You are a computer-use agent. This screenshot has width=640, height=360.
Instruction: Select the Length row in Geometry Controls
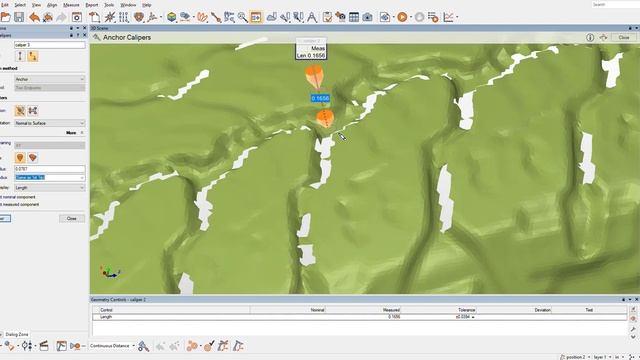coord(359,317)
